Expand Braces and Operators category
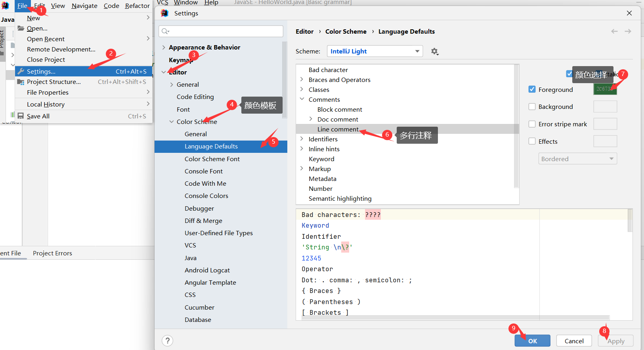Image resolution: width=644 pixels, height=350 pixels. [x=302, y=80]
